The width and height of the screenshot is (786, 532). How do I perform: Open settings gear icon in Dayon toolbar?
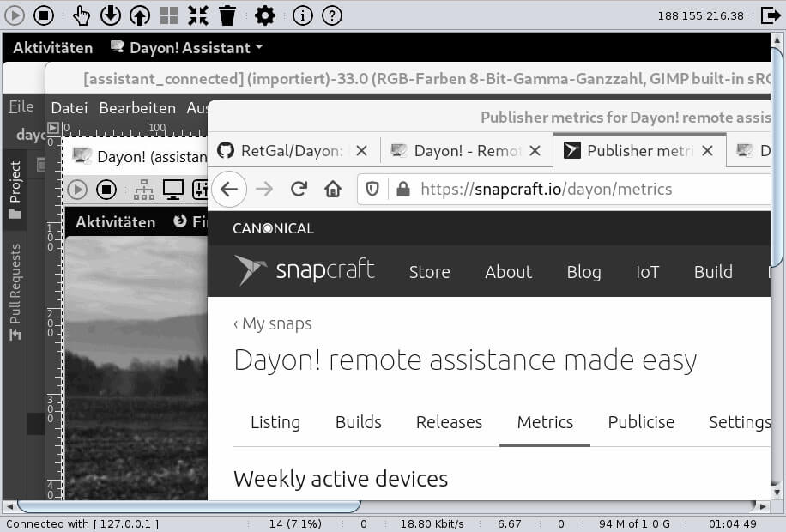click(264, 15)
